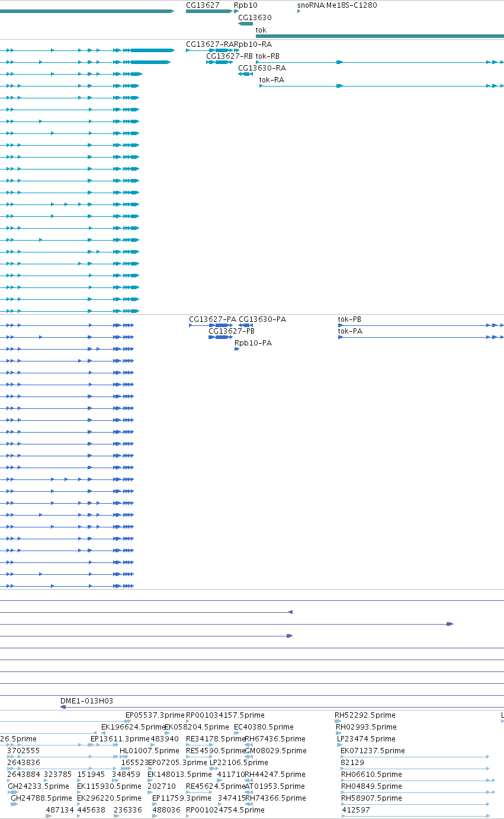Click the 202710 feature label

point(162,786)
